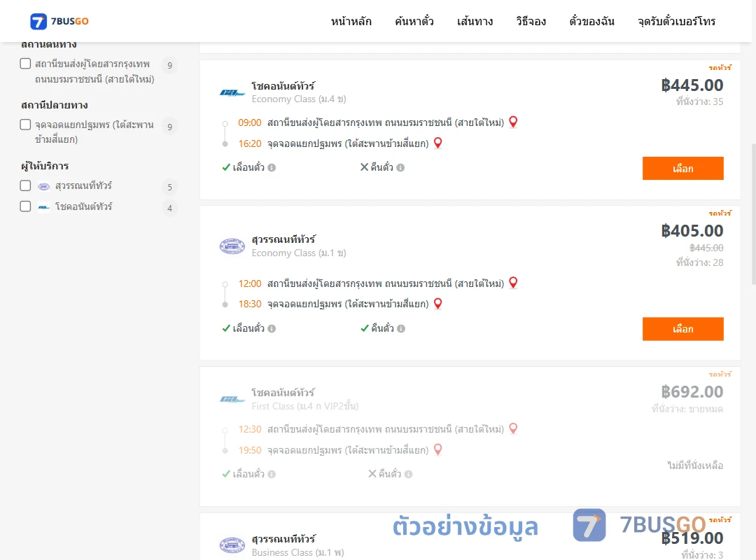Click the โชคอนันต์ทัวร์ logo on ฿445 trip
756x560 pixels.
click(232, 92)
